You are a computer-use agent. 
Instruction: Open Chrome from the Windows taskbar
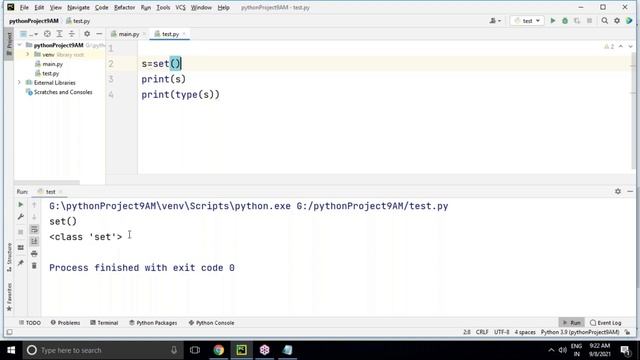pos(218,350)
